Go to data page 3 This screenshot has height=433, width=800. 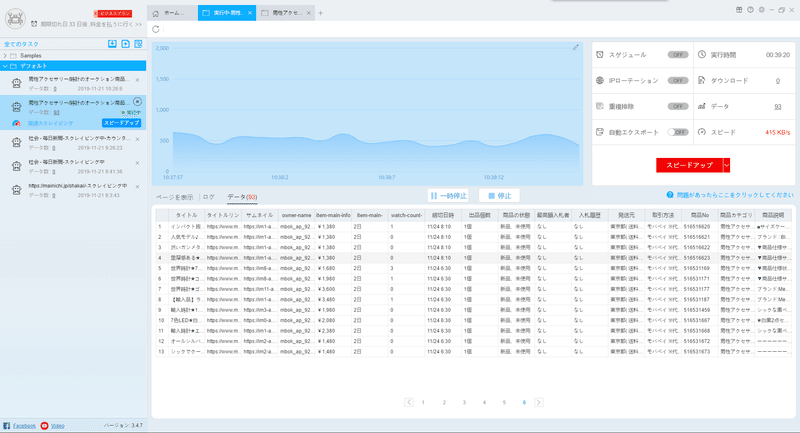tap(464, 402)
